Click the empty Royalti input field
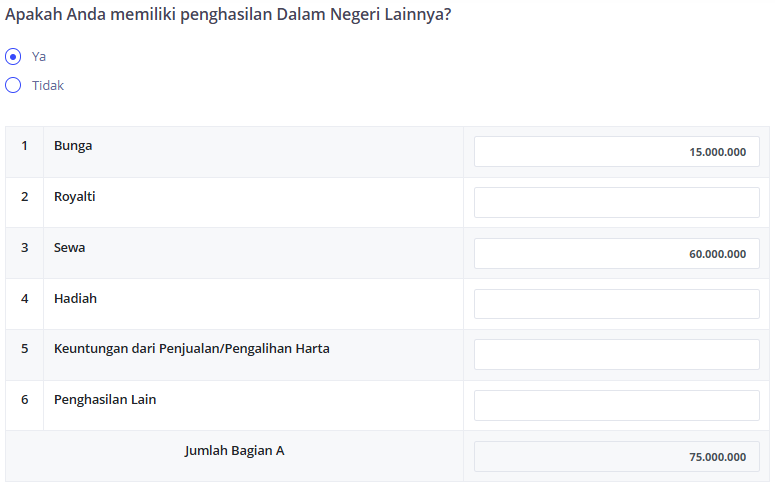 pos(616,203)
